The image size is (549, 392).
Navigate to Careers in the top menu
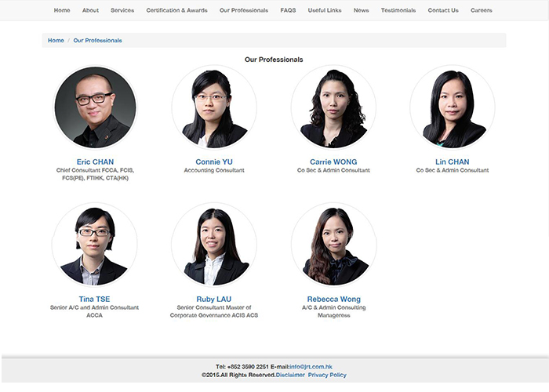[x=482, y=10]
